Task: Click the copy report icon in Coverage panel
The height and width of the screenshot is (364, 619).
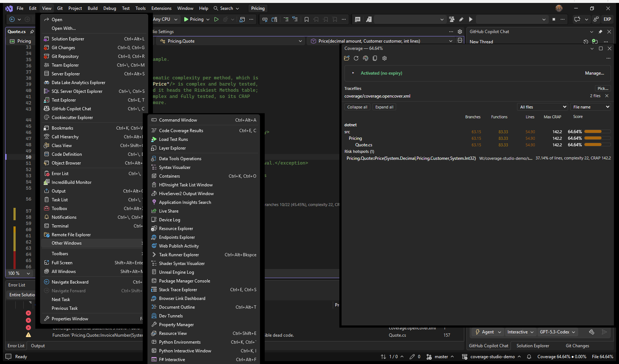Action: pos(375,58)
